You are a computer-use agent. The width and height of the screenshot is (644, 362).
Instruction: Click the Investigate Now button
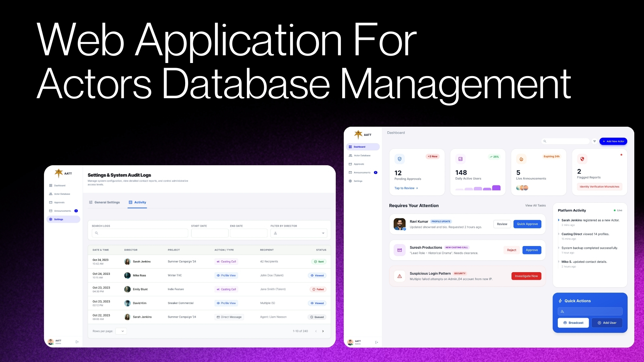pyautogui.click(x=526, y=276)
